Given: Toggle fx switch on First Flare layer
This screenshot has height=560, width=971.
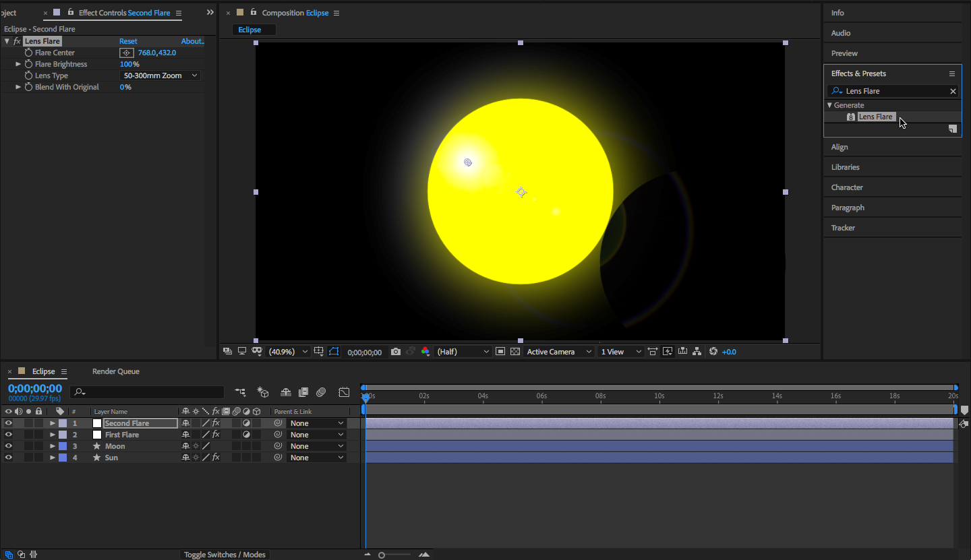Looking at the screenshot, I should (x=216, y=435).
